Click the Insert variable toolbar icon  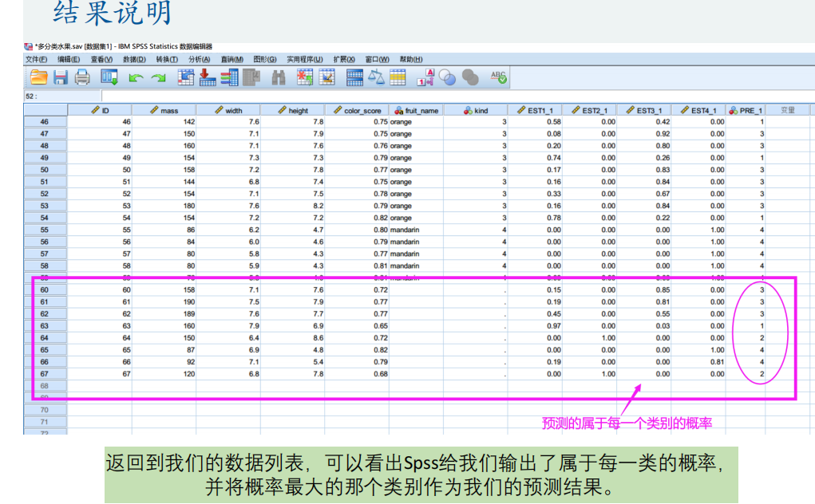(327, 77)
